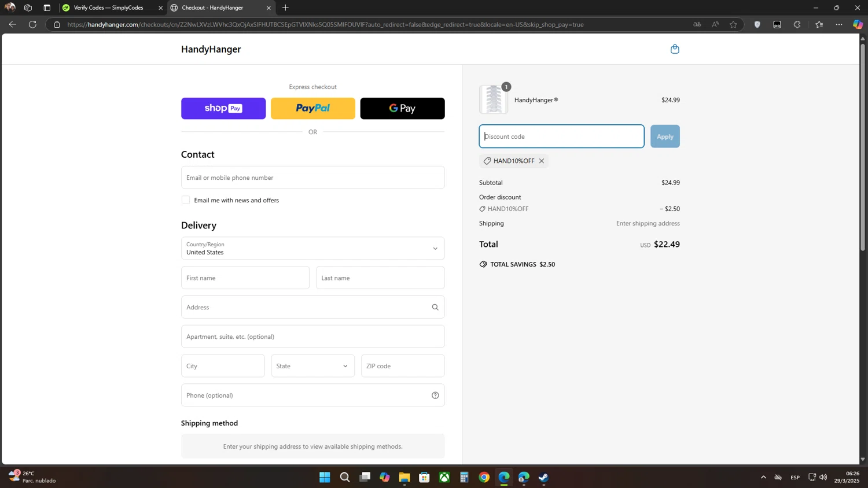Image resolution: width=868 pixels, height=488 pixels.
Task: Open a new browser tab
Action: tap(285, 8)
